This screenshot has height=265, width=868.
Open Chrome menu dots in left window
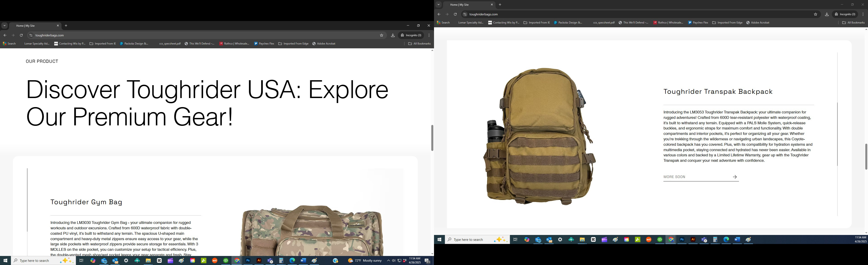429,35
